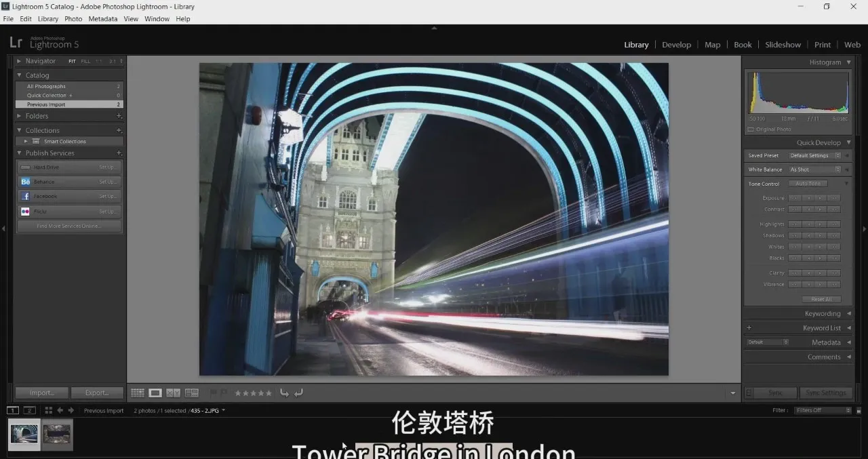Image resolution: width=868 pixels, height=459 pixels.
Task: Click the Facebook service icon
Action: click(x=25, y=196)
